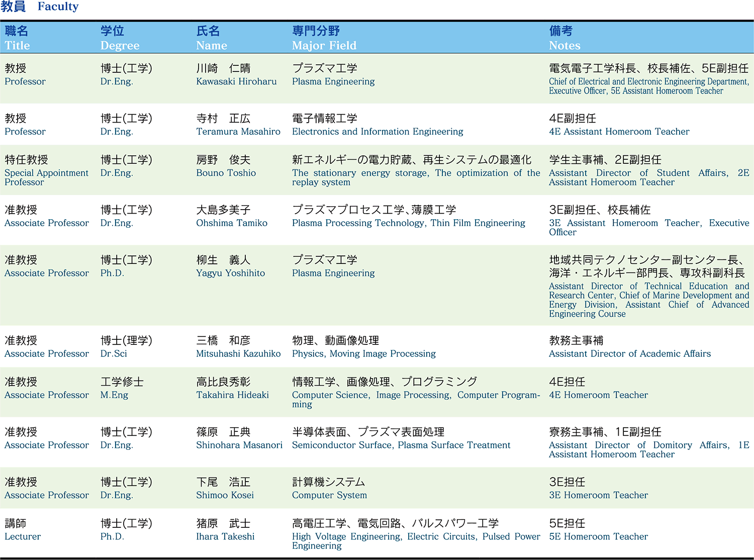Click '3E副担任、校長補佐' note text
This screenshot has height=560, width=754.
(600, 210)
